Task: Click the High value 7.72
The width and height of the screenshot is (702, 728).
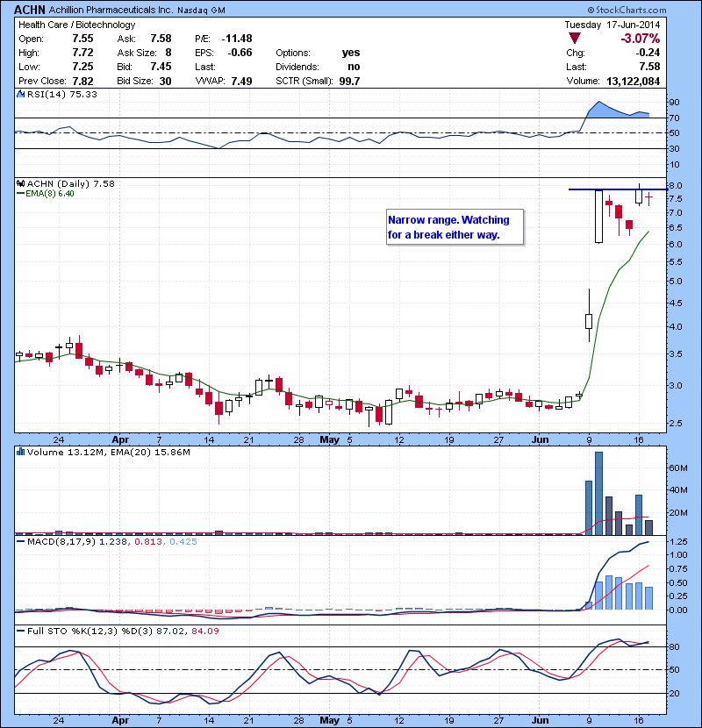Action: (x=82, y=53)
